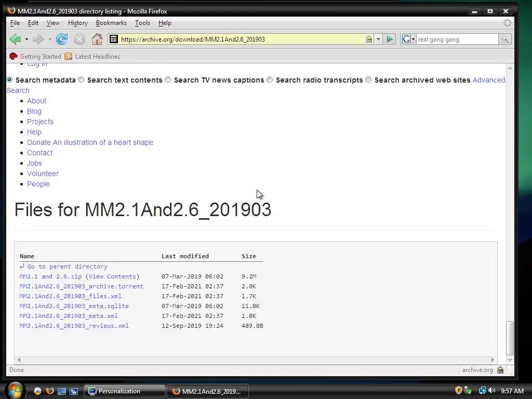Click the Stop loading button
The image size is (532, 399).
[x=79, y=39]
